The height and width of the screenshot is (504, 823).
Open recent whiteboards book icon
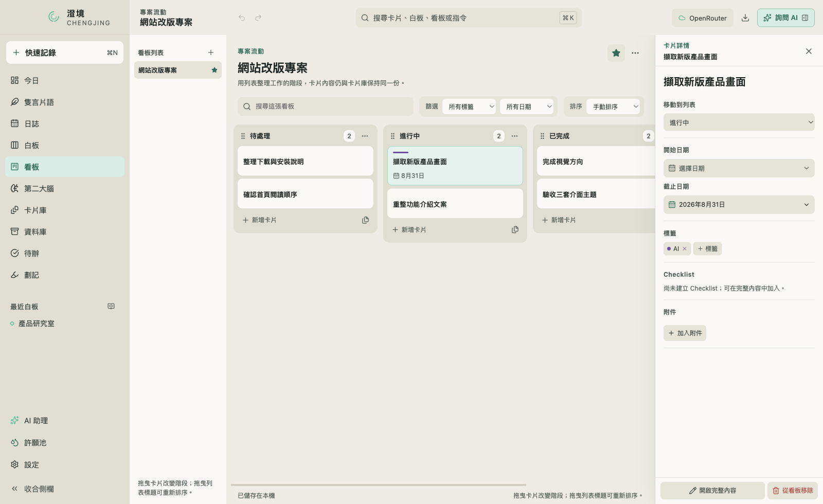(x=111, y=306)
